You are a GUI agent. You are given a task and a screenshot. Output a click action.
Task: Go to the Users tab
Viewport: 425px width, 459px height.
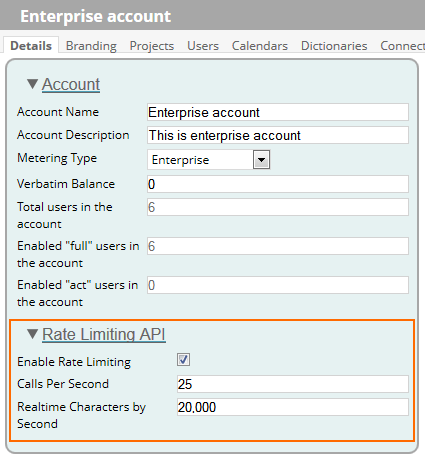pyautogui.click(x=203, y=46)
